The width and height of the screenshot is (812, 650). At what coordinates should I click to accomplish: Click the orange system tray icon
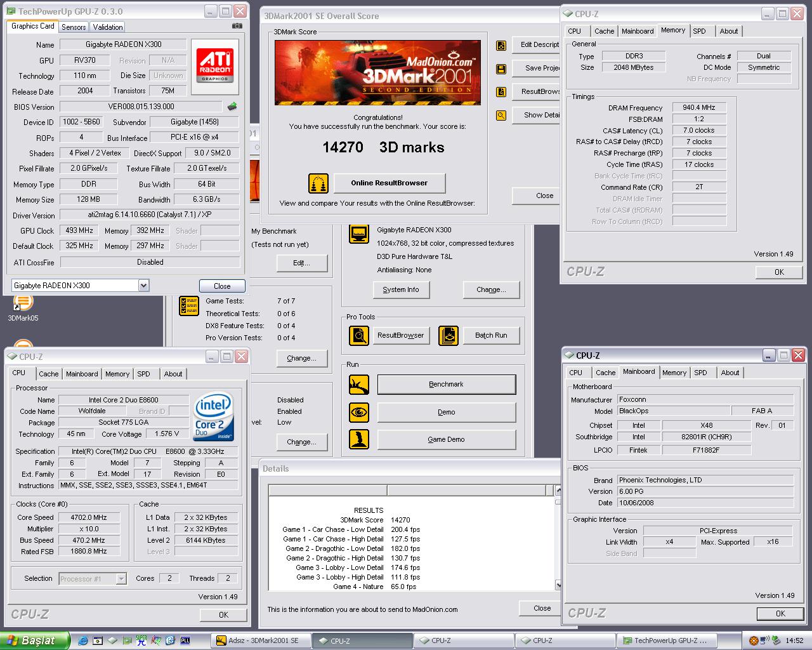[754, 640]
